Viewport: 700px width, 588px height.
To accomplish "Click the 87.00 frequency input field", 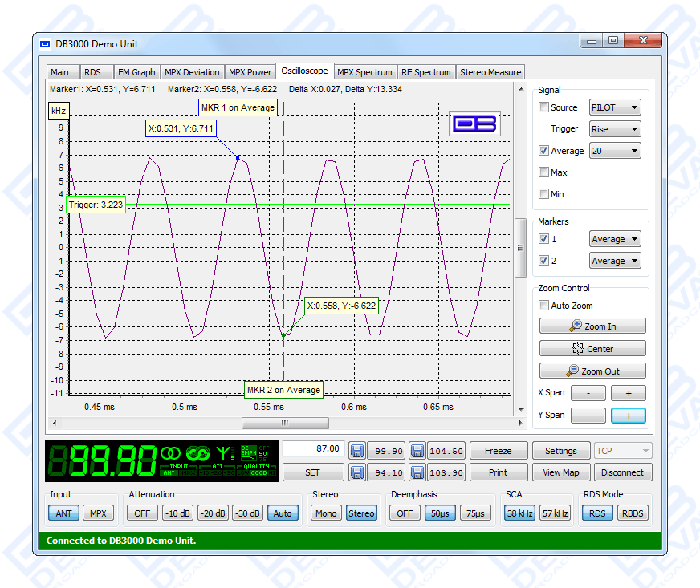I will point(312,449).
